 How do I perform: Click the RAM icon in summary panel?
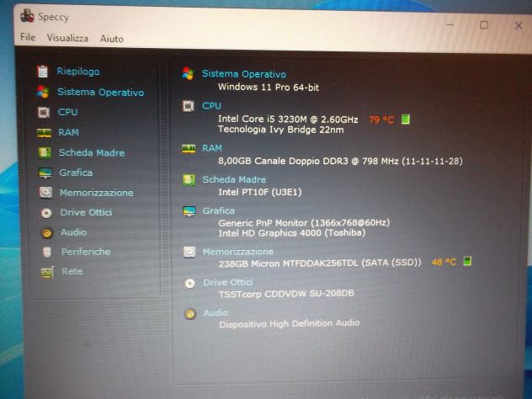(x=189, y=149)
